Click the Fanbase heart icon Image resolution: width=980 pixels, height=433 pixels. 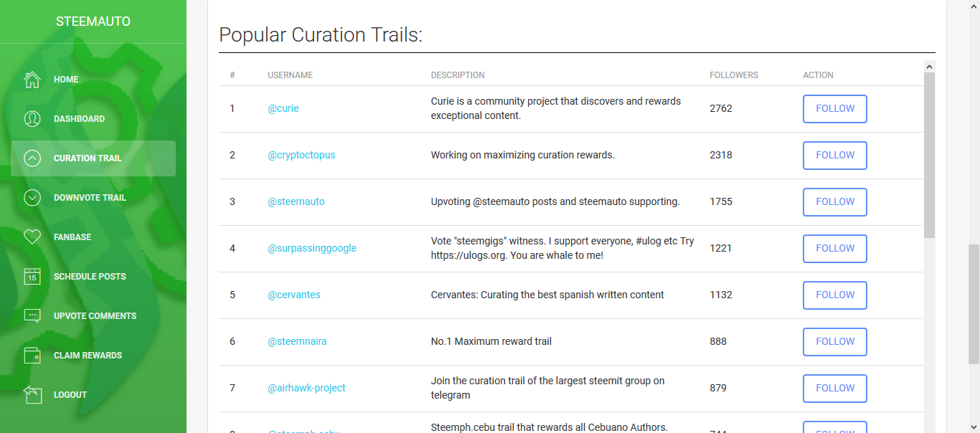[x=32, y=237]
